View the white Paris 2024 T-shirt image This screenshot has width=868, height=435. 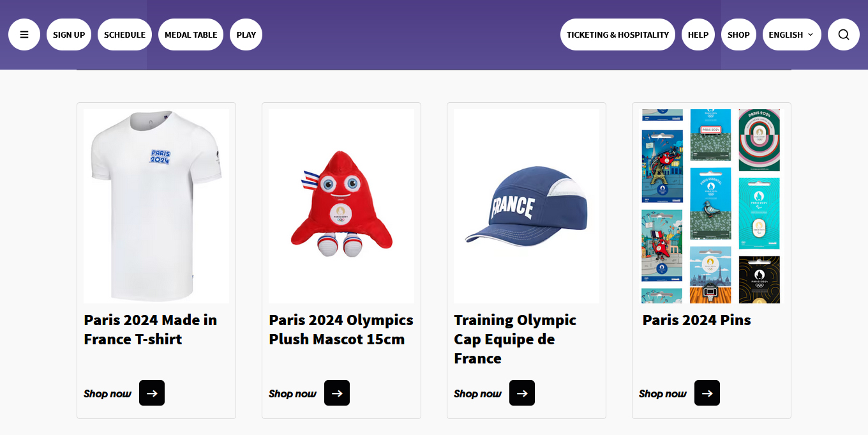[x=156, y=206]
